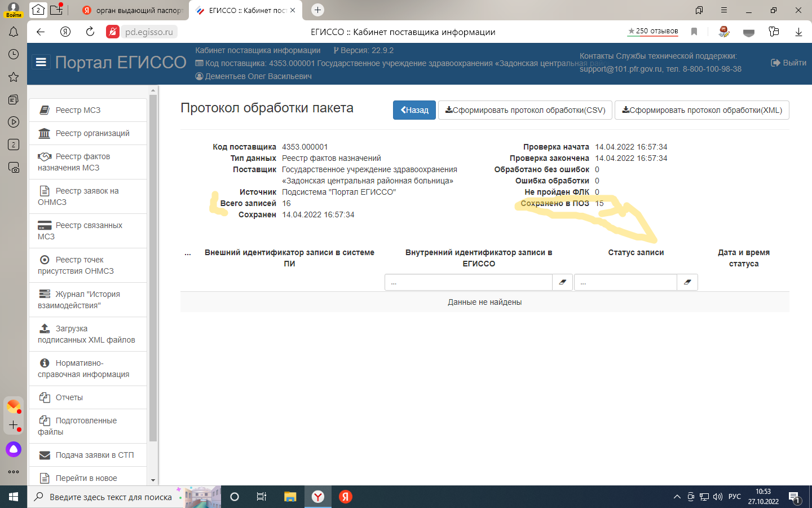Go back using the browser back arrow

(41, 32)
